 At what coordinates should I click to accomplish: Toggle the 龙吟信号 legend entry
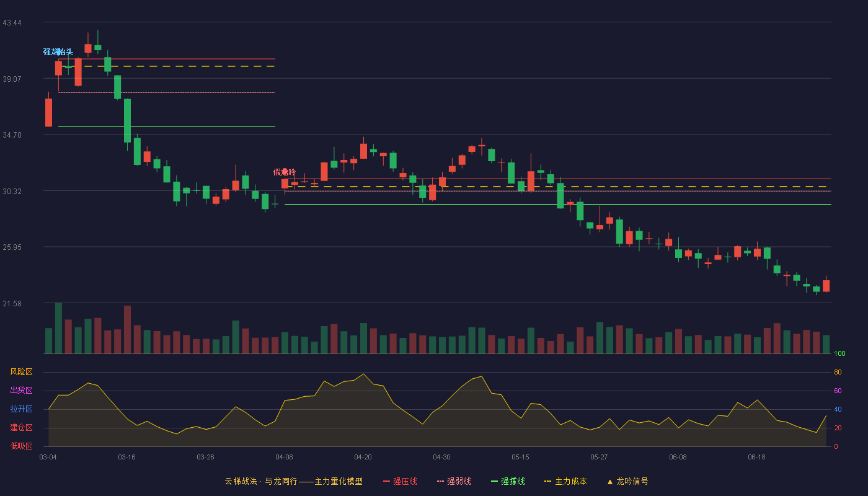coord(627,481)
